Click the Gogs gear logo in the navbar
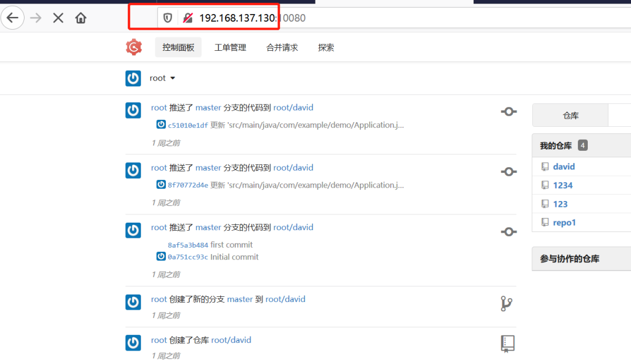This screenshot has width=631, height=364. click(134, 47)
